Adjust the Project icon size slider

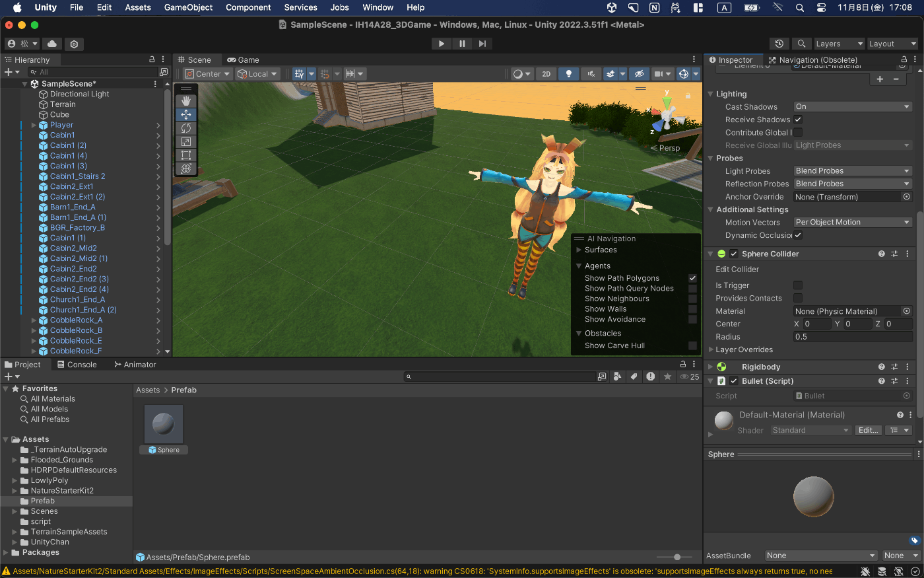coord(676,557)
